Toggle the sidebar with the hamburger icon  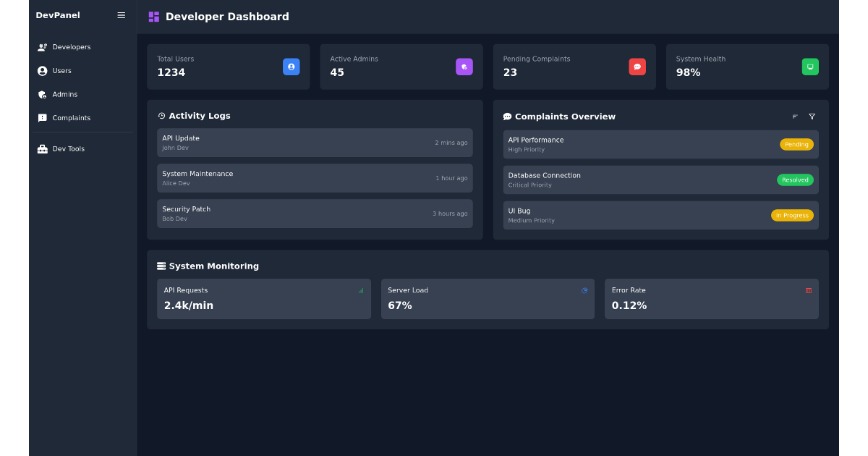click(x=121, y=14)
